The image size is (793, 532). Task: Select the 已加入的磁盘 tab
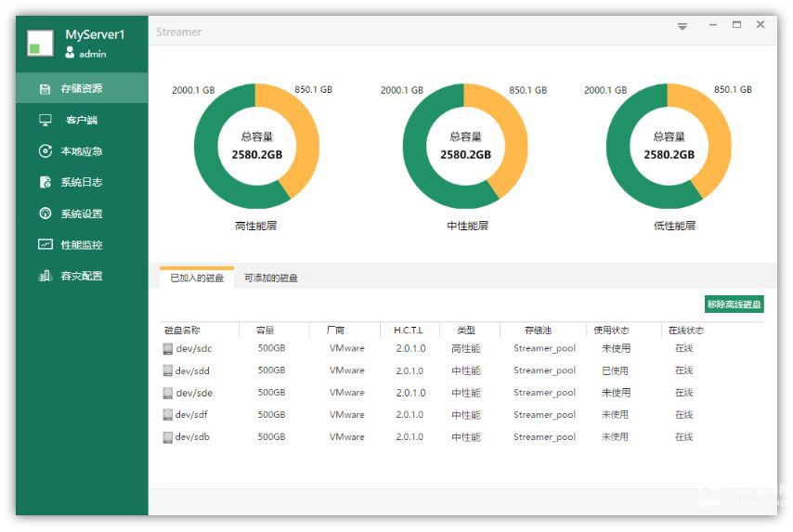pyautogui.click(x=197, y=278)
